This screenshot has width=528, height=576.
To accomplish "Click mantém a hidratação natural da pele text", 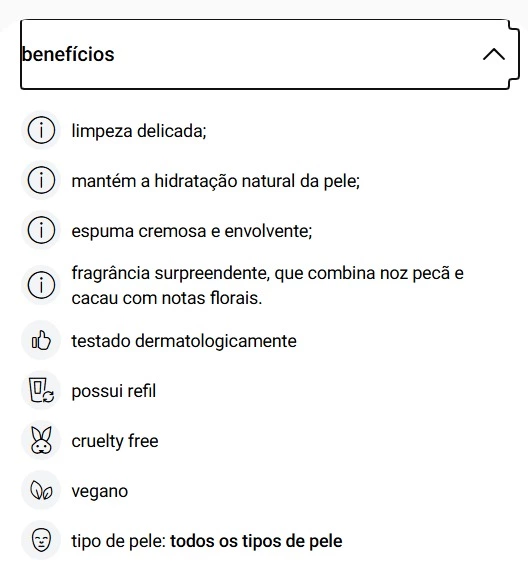I will [x=216, y=181].
